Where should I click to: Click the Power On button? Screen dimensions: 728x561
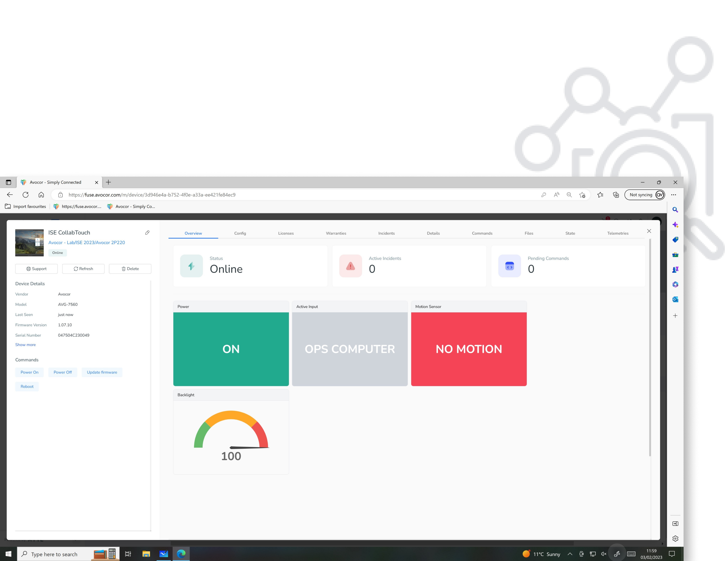tap(29, 372)
